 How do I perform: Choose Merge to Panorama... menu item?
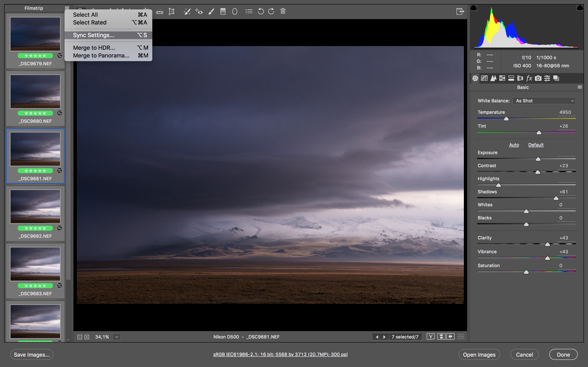click(x=101, y=56)
